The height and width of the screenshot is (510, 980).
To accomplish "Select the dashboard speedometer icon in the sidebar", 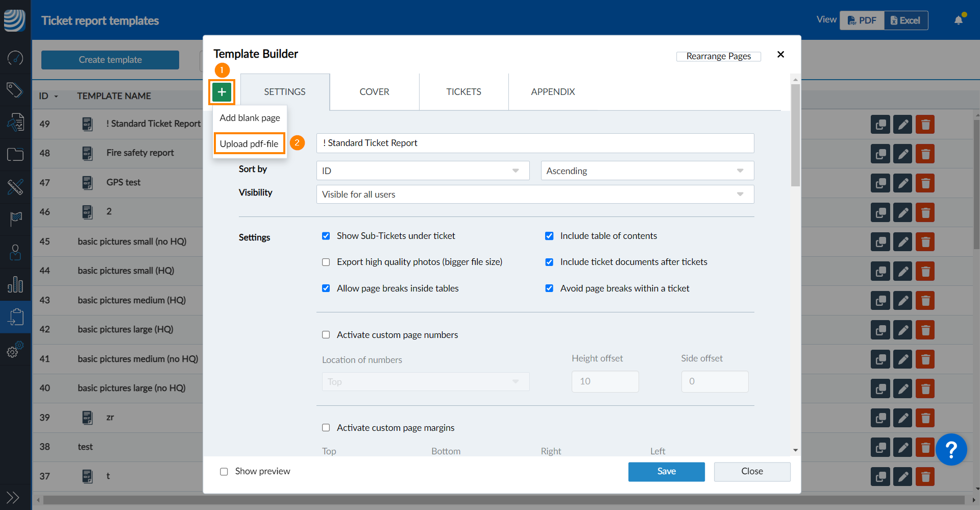I will [15, 58].
